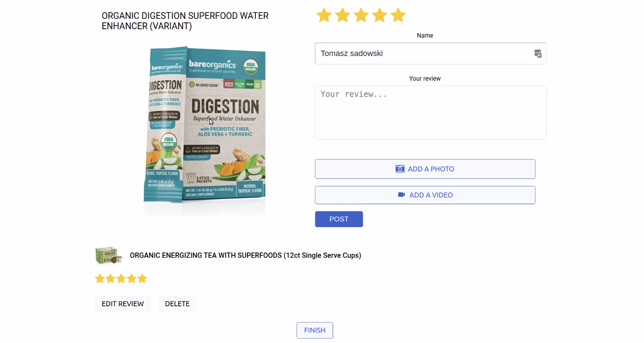Image resolution: width=644 pixels, height=343 pixels.
Task: Click the camera icon on Add a Photo
Action: point(400,169)
